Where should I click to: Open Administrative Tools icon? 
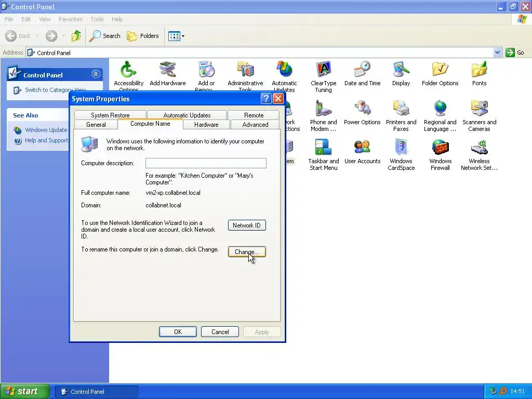coord(245,76)
